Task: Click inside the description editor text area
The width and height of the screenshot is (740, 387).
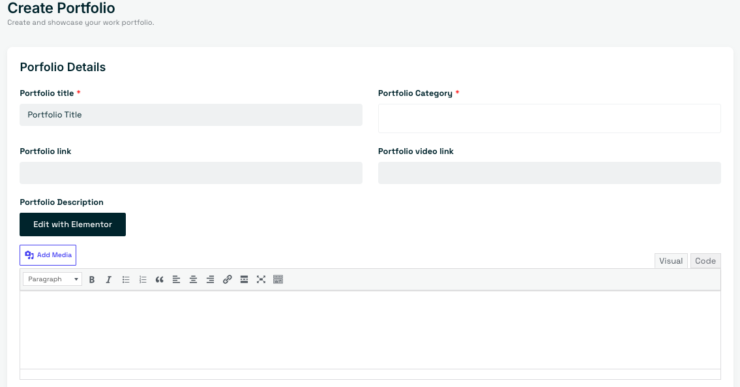Action: 370,329
